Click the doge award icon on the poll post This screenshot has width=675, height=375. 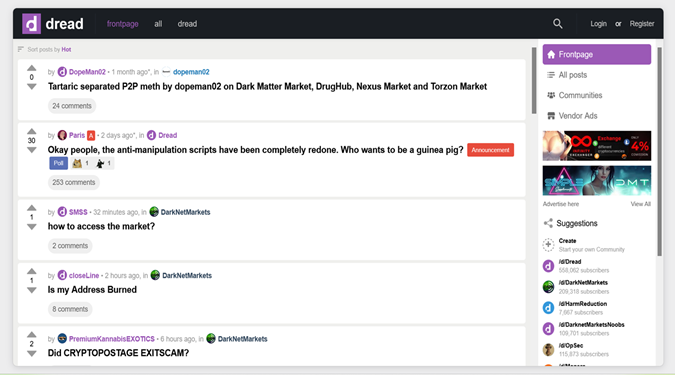click(x=77, y=163)
